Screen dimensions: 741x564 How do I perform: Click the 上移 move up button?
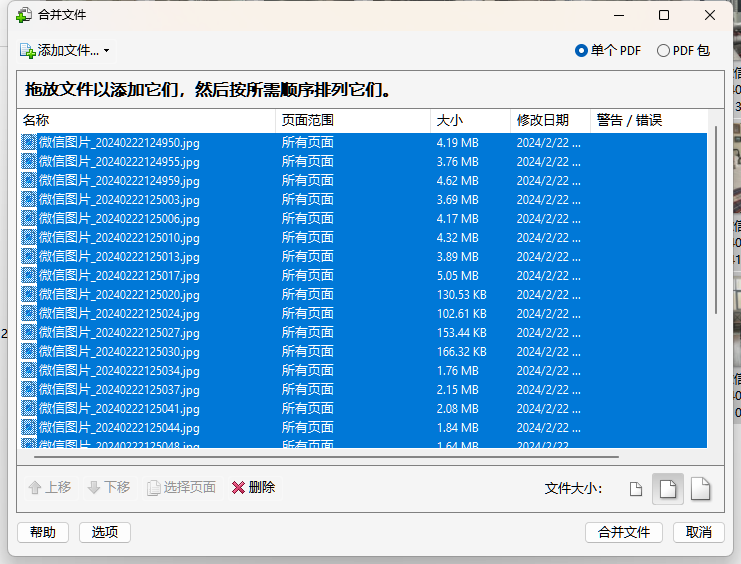[50, 487]
